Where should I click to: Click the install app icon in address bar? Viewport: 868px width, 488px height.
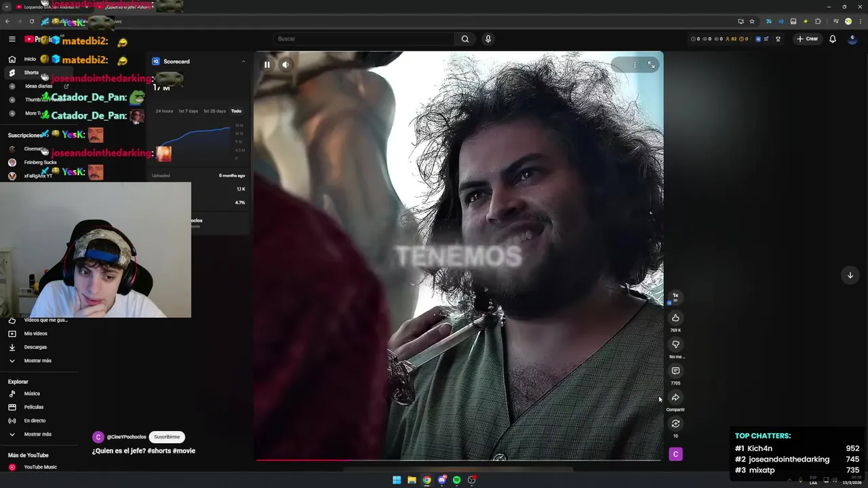pyautogui.click(x=741, y=21)
